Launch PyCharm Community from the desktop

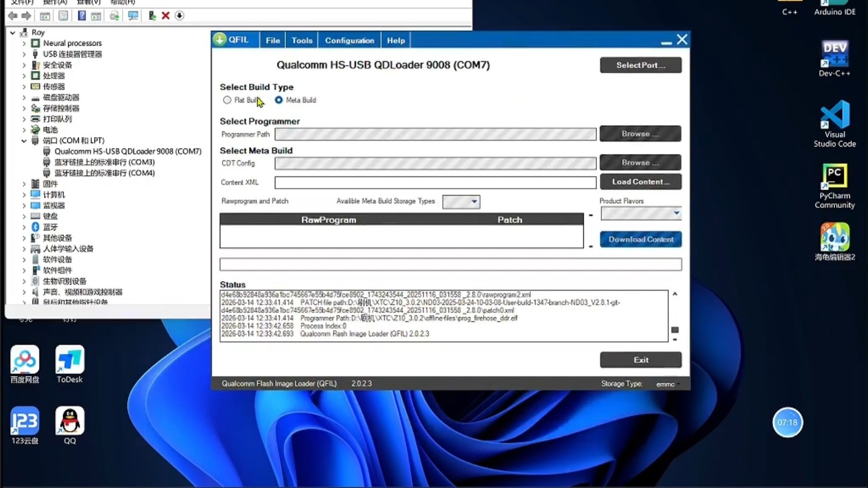(x=835, y=186)
